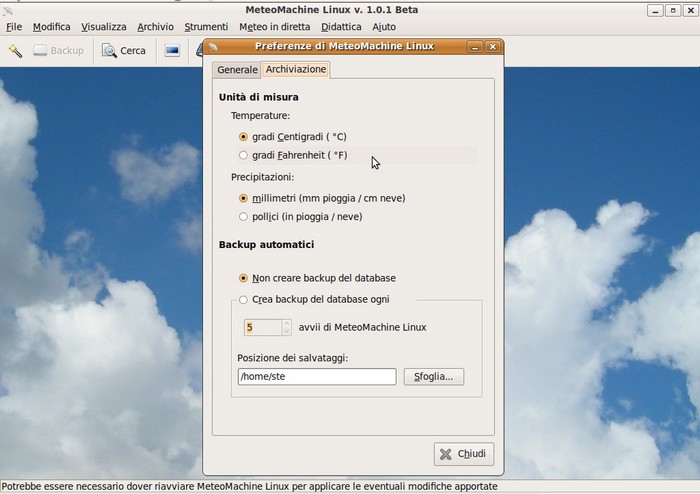This screenshot has height=494, width=700.
Task: Click the Posizione dei salvataggi path field
Action: pos(317,377)
